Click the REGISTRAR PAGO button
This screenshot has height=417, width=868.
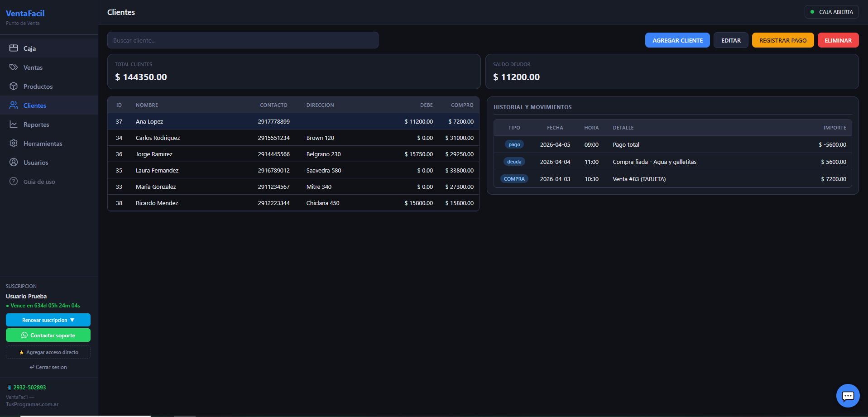[x=782, y=40]
